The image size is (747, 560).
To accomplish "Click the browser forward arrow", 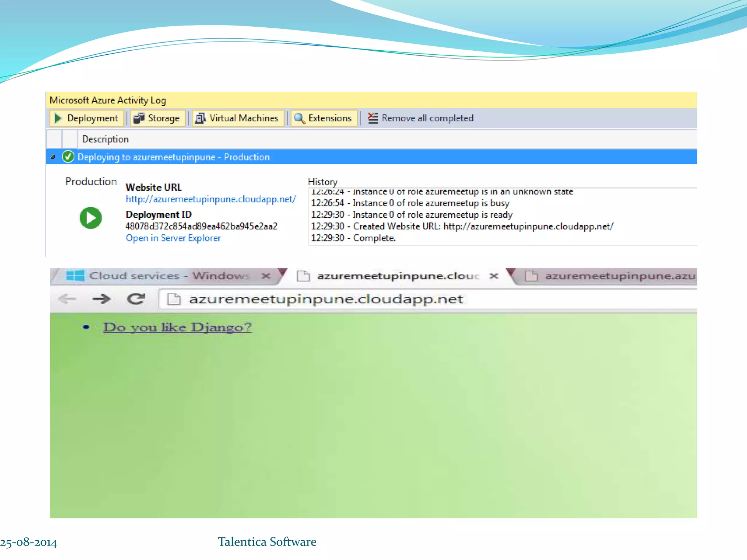I will click(x=101, y=299).
